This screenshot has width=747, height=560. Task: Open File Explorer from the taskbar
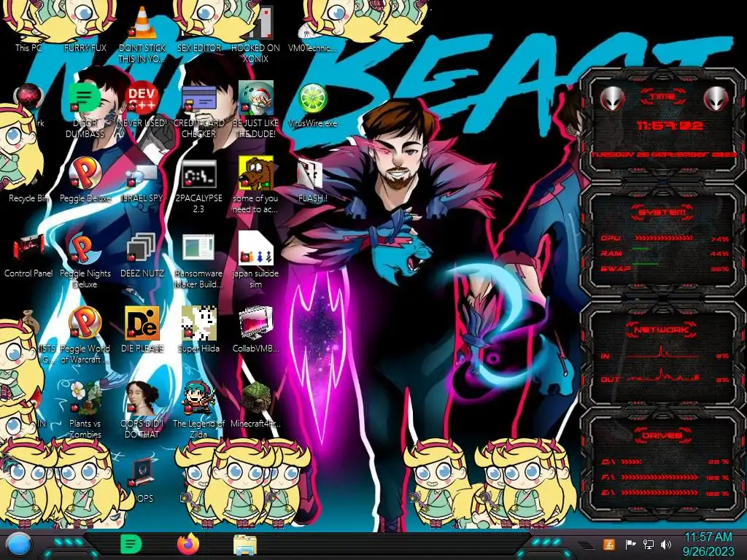pyautogui.click(x=245, y=545)
